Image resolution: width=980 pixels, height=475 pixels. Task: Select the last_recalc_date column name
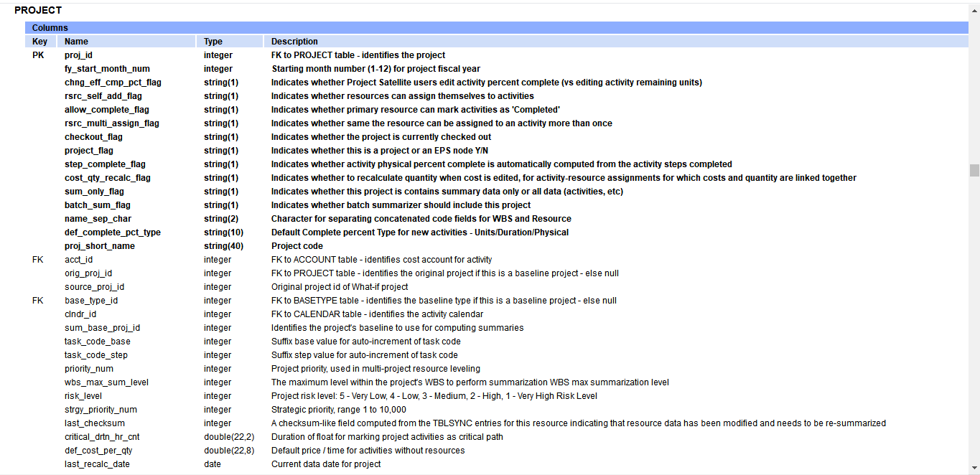[97, 464]
